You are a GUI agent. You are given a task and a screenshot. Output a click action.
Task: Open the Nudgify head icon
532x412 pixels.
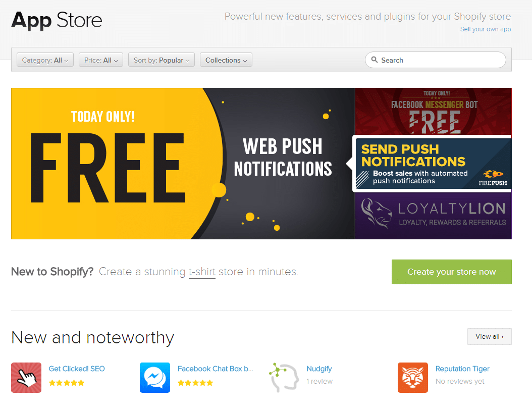(284, 377)
